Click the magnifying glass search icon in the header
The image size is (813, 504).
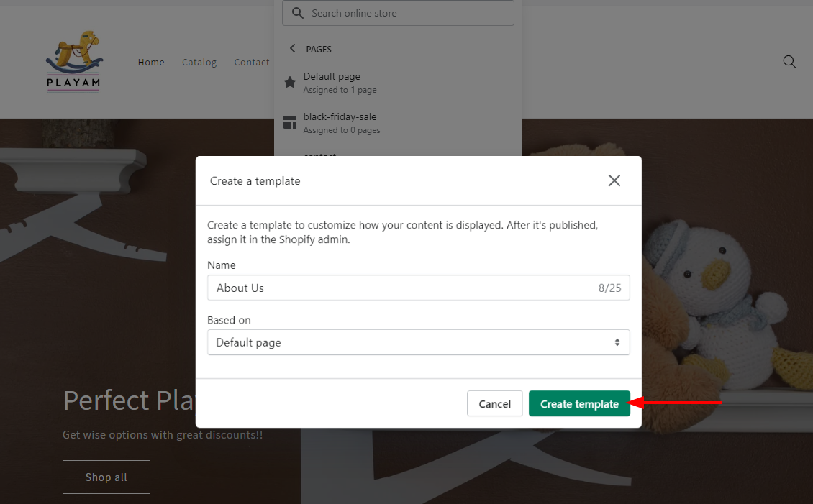tap(789, 62)
